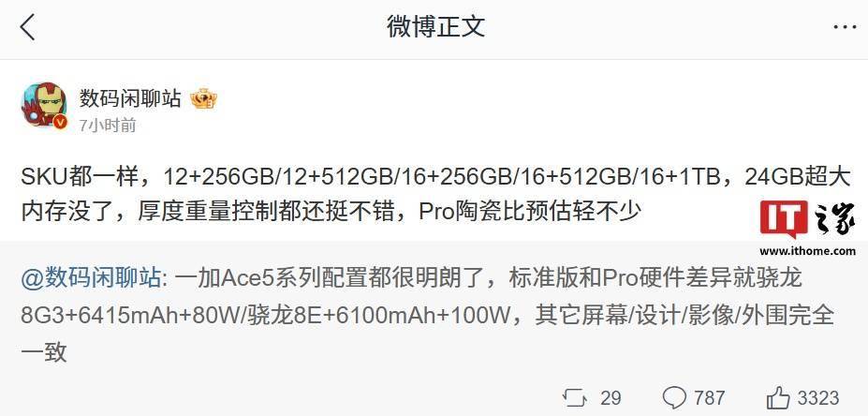Click the main post text about SKU storage
The height and width of the screenshot is (416, 868).
435,194
